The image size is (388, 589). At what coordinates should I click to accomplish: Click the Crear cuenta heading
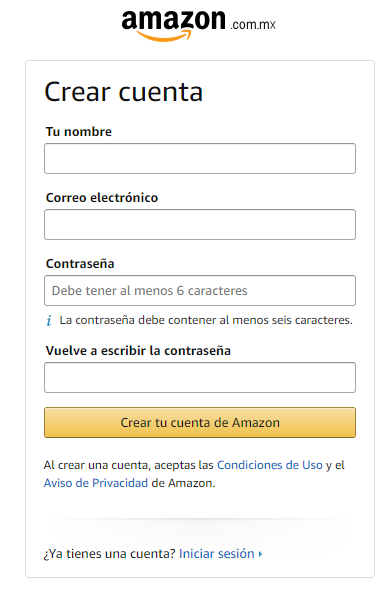pyautogui.click(x=124, y=92)
